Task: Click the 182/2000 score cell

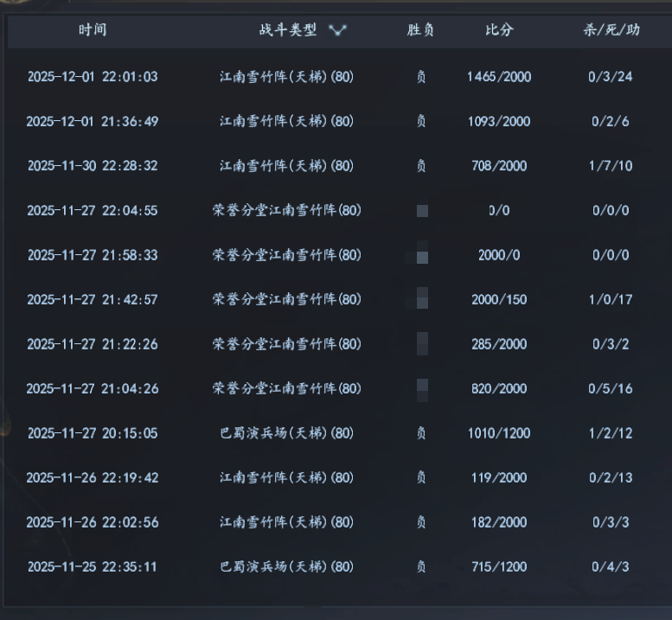Action: point(499,523)
